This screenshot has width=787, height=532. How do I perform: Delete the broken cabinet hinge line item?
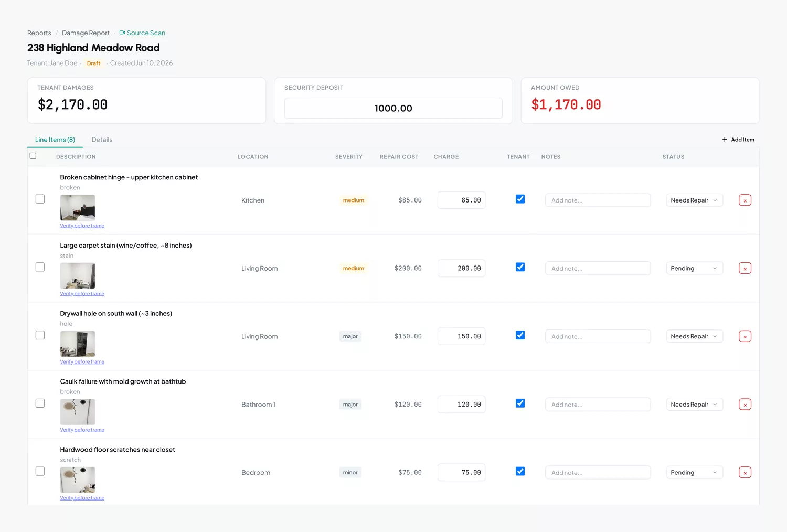745,200
